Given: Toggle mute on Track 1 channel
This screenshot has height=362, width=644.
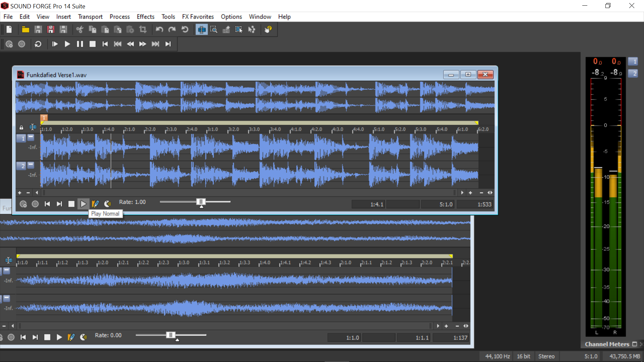Looking at the screenshot, I should point(31,137).
